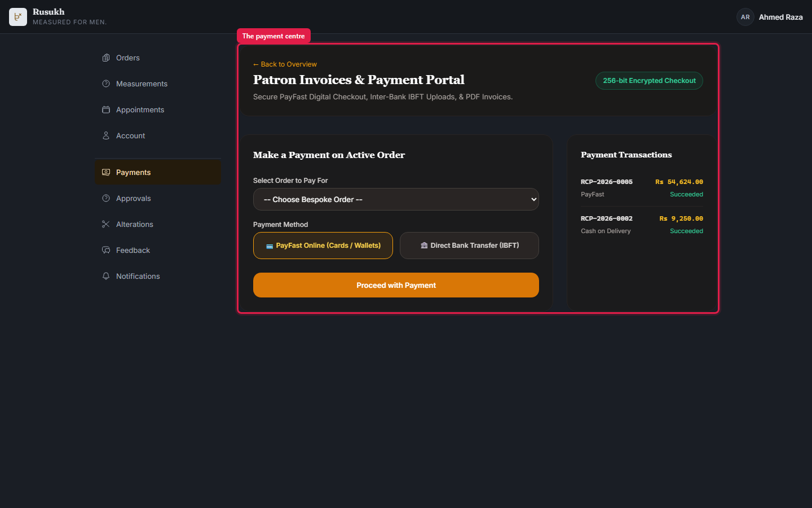
Task: Click the dropdown chevron arrow
Action: point(533,199)
